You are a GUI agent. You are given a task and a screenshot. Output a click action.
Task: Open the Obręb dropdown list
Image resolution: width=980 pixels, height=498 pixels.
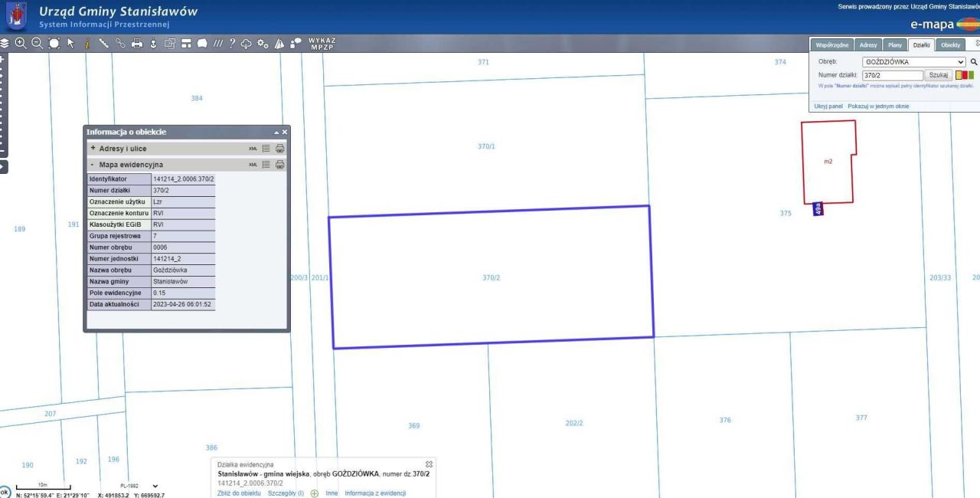[x=913, y=61]
